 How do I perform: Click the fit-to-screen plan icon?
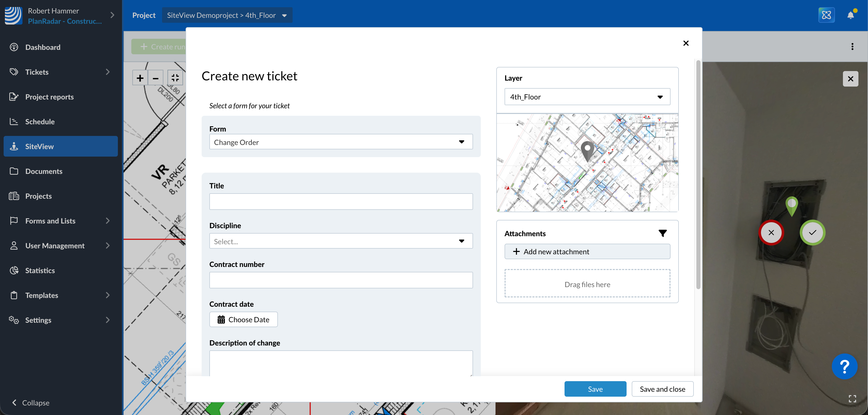(x=175, y=78)
